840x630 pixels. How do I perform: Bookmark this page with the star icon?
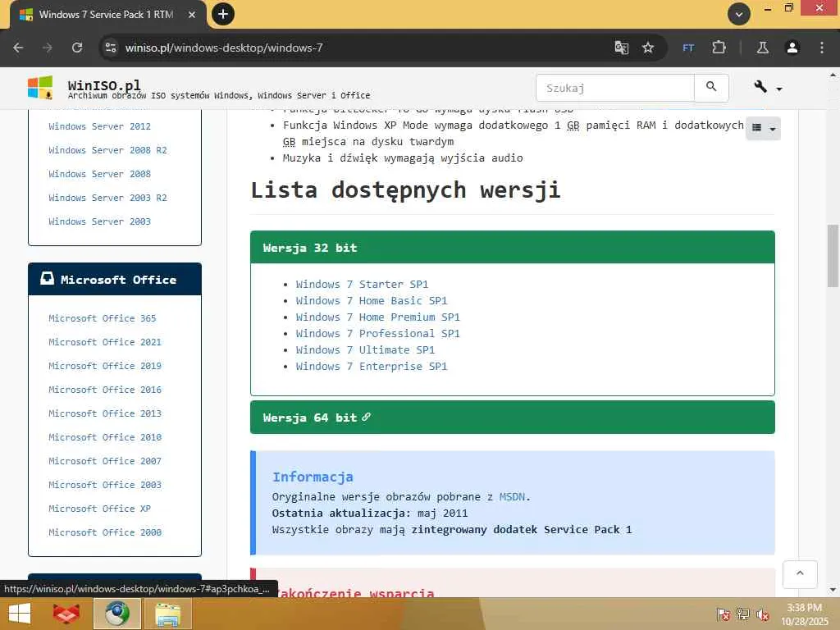point(648,48)
